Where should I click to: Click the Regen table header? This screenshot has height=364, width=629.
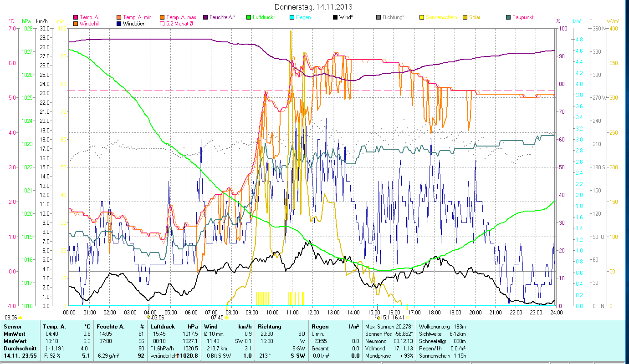coord(320,327)
